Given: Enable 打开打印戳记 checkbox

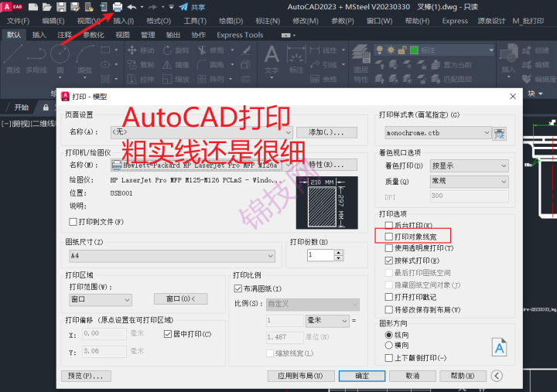Looking at the screenshot, I should [389, 297].
